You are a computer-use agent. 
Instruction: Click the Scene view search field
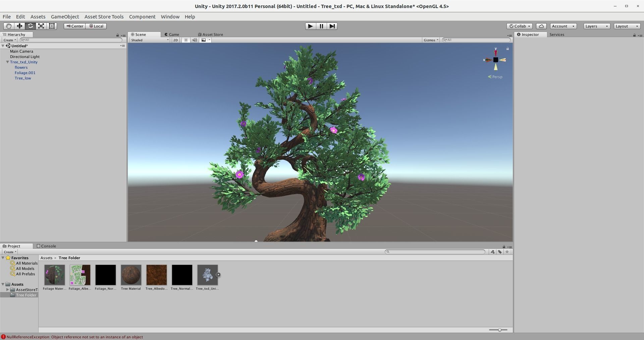(x=476, y=40)
